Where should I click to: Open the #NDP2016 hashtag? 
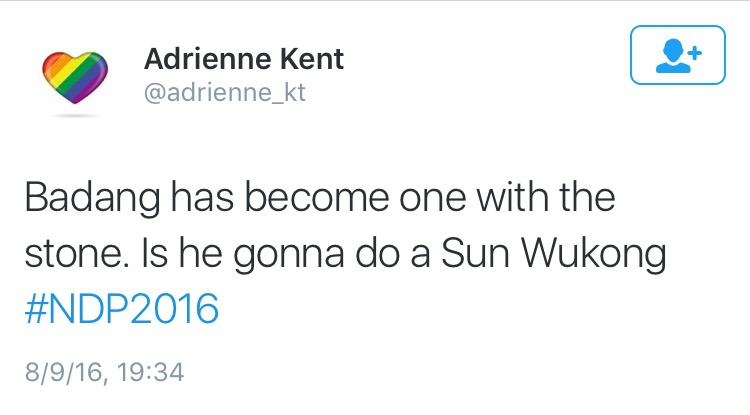[119, 307]
